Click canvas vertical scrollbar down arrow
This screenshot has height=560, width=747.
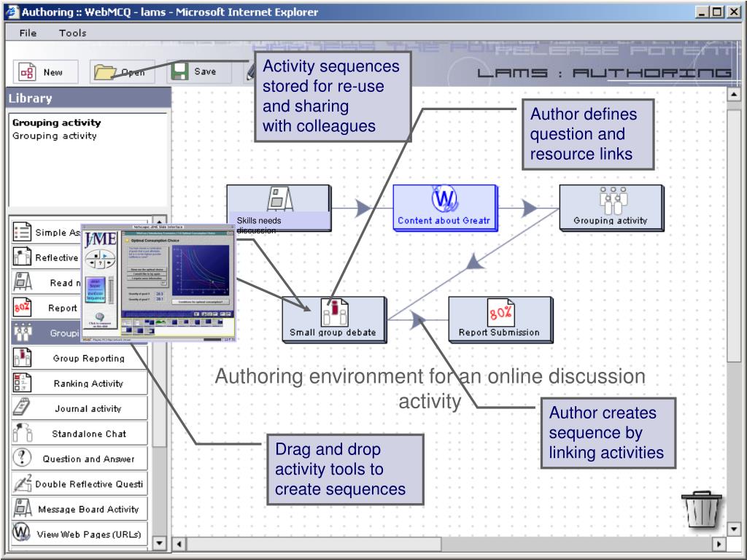[x=734, y=529]
